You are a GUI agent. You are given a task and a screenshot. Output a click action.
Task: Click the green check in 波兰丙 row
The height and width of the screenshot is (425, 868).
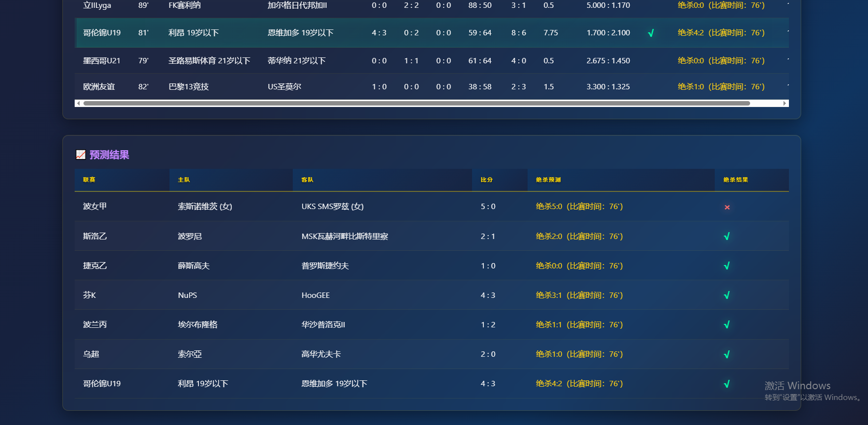point(727,325)
